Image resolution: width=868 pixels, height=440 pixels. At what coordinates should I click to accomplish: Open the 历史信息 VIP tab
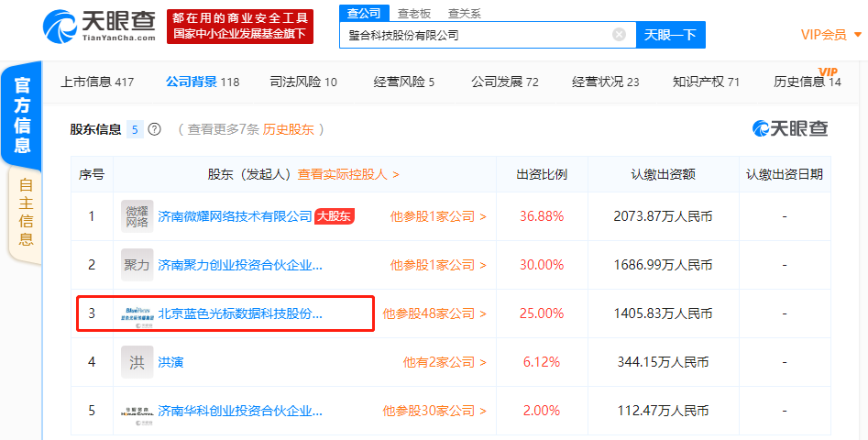pos(808,81)
